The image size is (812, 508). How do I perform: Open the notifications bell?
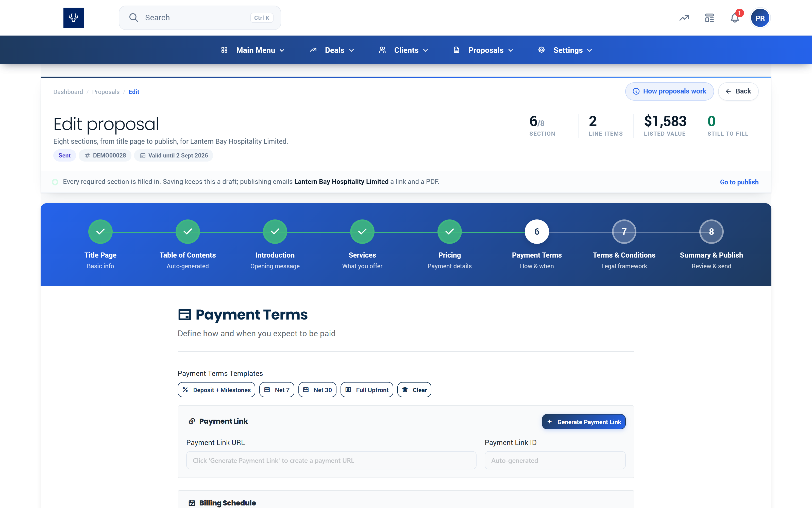pos(735,18)
